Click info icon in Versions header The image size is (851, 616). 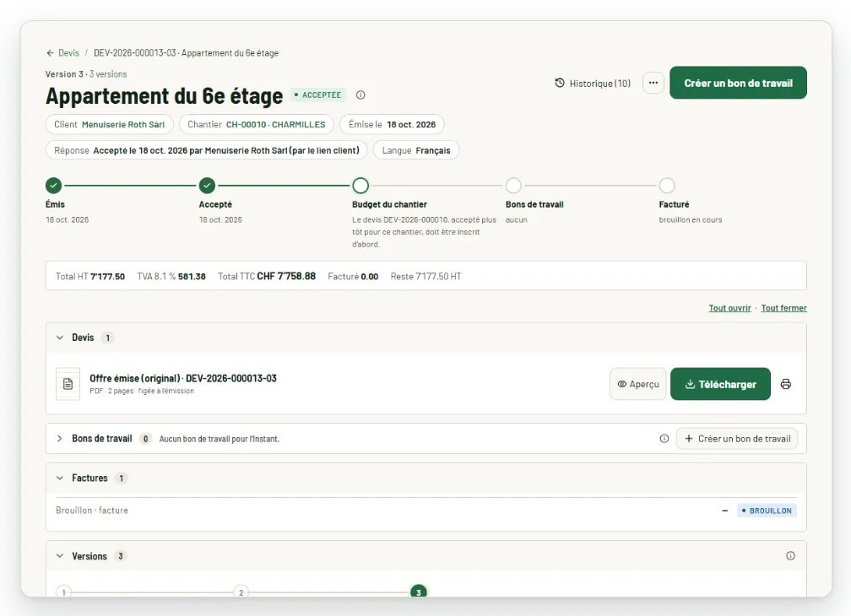pos(790,556)
